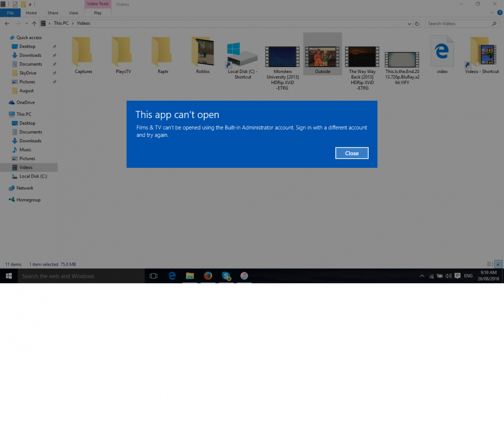Screen dimensions: 504x447
Task: Expand the address bar history dropdown
Action: click(409, 24)
